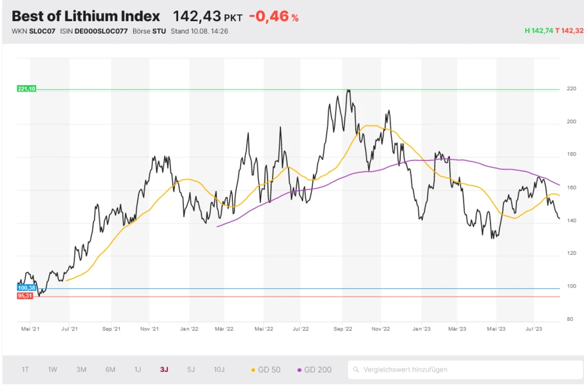Switch chart to 6M range
This screenshot has width=584, height=392.
110,370
